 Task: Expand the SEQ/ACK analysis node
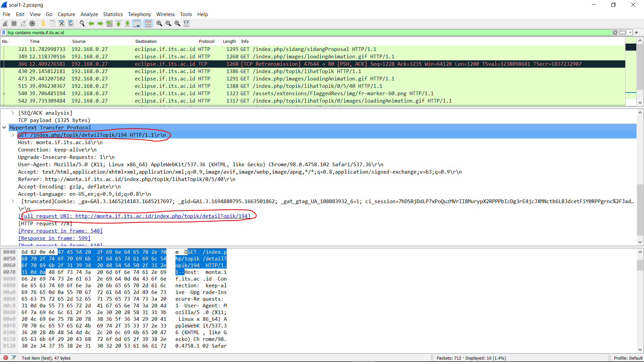point(13,113)
